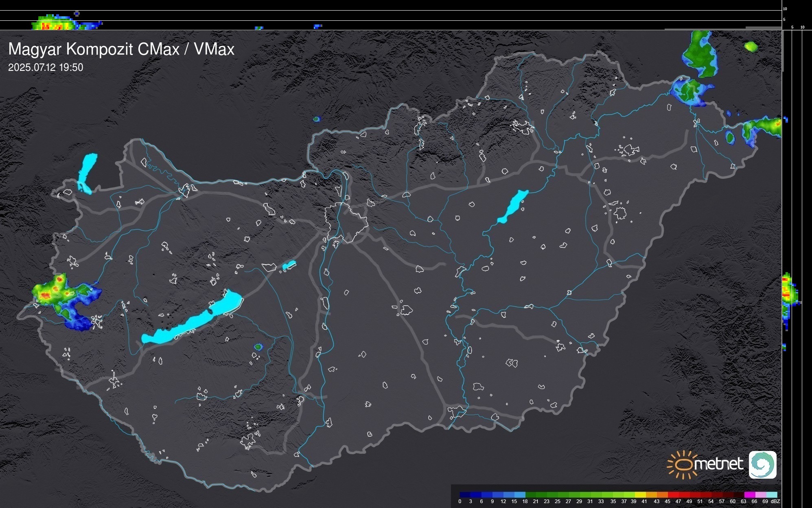This screenshot has height=508, width=812.
Task: Click the 2025.07.12 19:50 timestamp
Action: [x=46, y=68]
